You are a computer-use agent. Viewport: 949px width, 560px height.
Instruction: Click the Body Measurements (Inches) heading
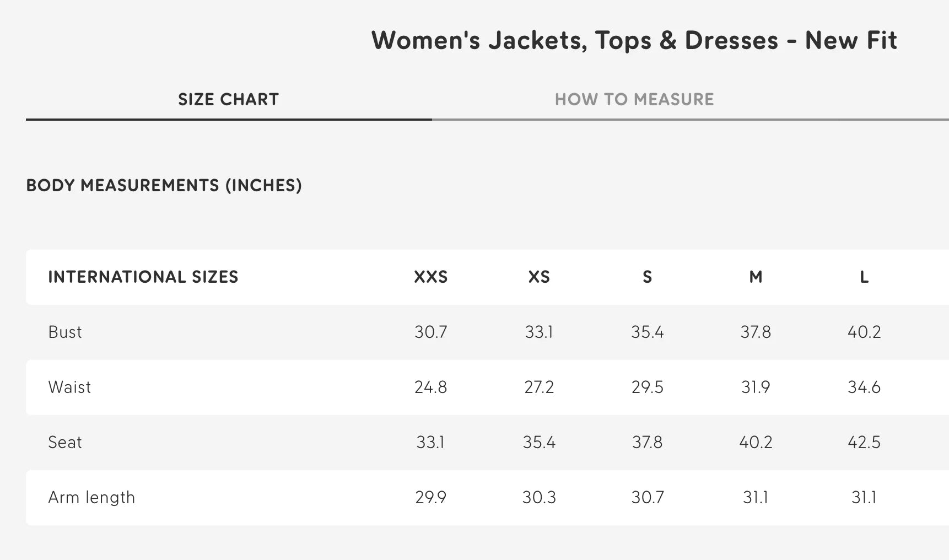(x=164, y=185)
